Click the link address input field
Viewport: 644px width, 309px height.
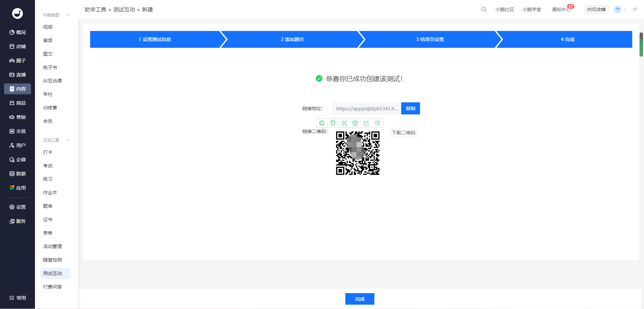coord(367,108)
